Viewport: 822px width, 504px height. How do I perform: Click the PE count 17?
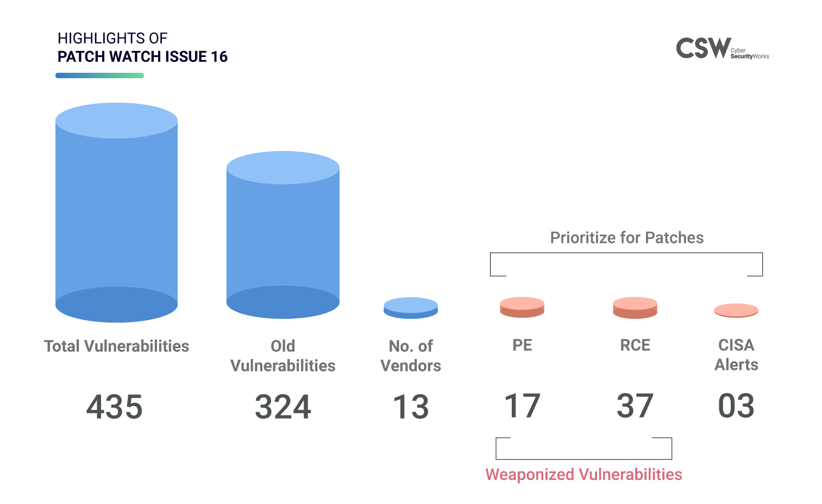click(x=522, y=406)
